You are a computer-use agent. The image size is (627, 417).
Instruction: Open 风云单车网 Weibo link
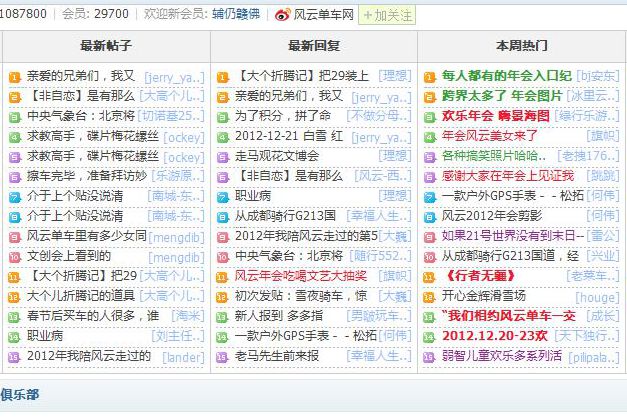[323, 15]
